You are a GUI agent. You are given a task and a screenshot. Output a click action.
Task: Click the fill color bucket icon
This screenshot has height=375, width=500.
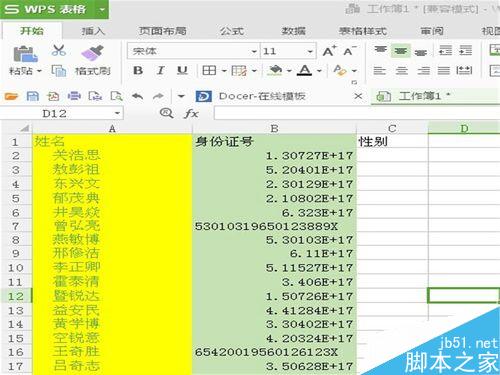tap(275, 70)
